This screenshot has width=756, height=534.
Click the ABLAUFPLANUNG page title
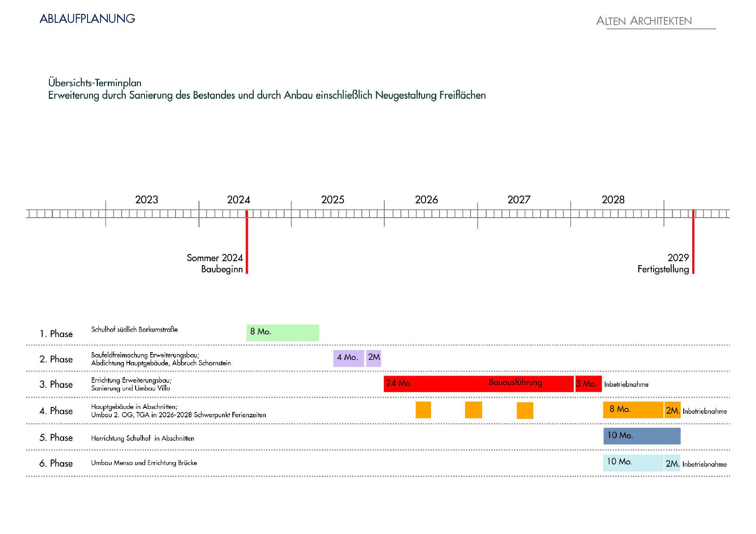coord(87,18)
